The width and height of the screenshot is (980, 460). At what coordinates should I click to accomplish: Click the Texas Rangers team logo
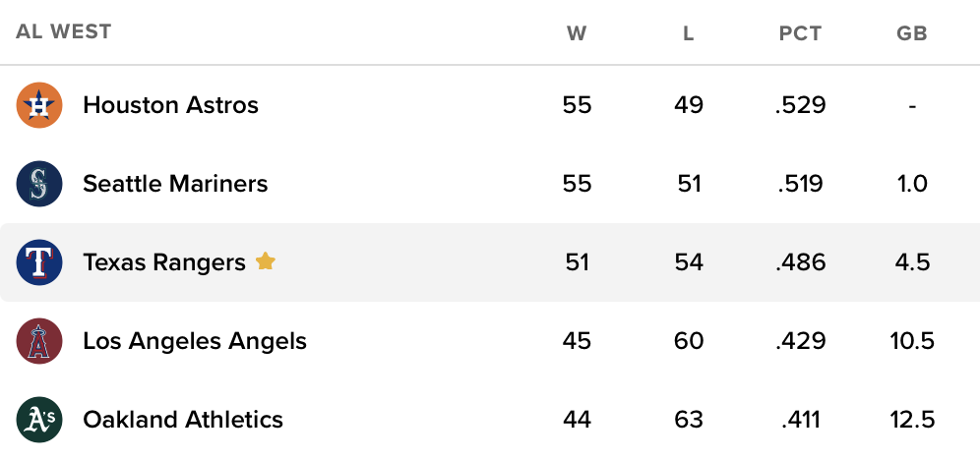click(39, 262)
